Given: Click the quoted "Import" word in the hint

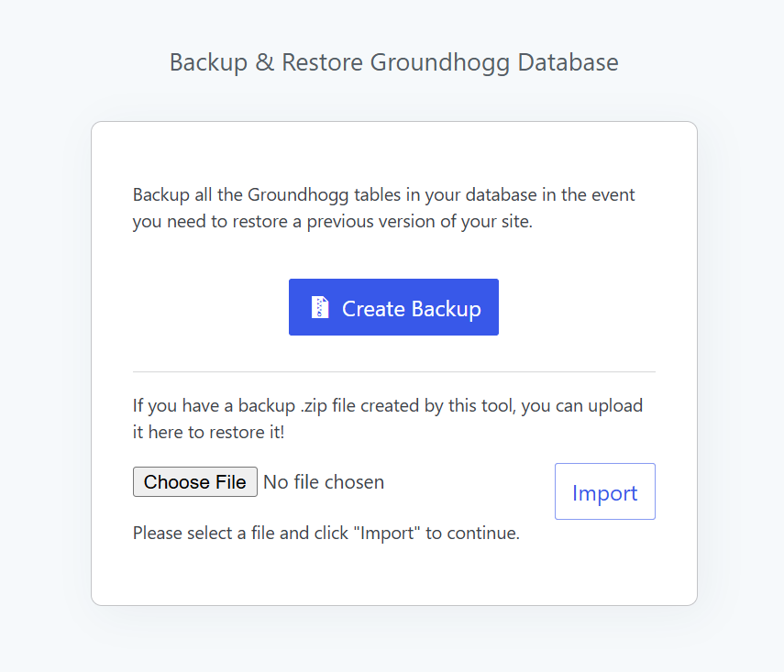Looking at the screenshot, I should click(387, 533).
